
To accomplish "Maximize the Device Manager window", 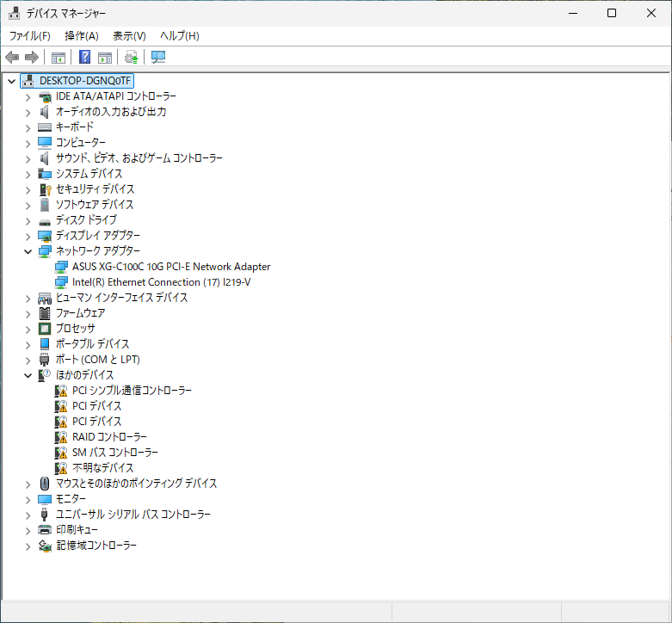I will pos(612,13).
